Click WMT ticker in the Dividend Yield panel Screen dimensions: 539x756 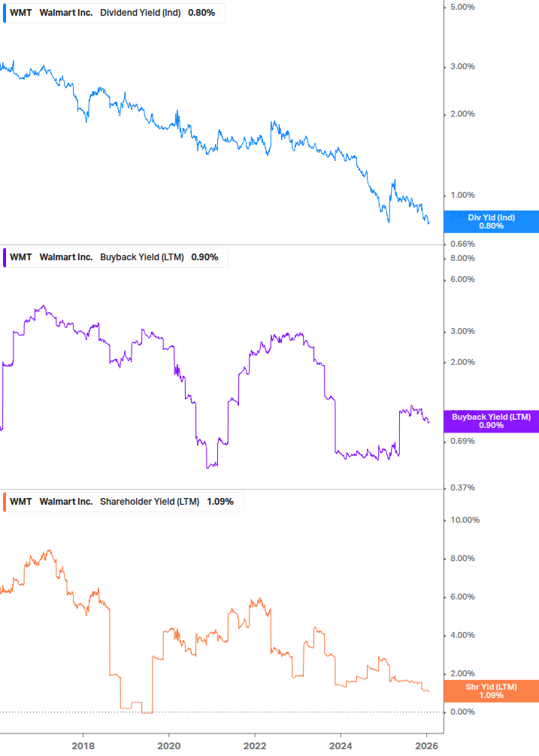21,12
